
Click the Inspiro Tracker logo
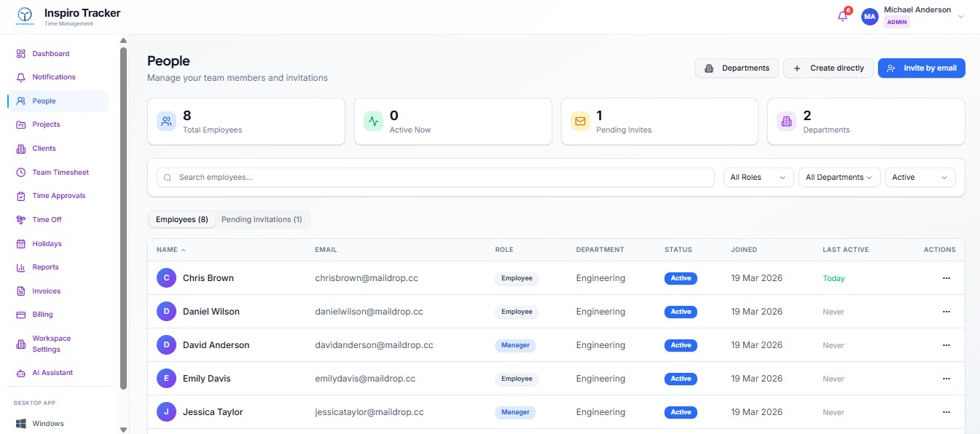[25, 16]
